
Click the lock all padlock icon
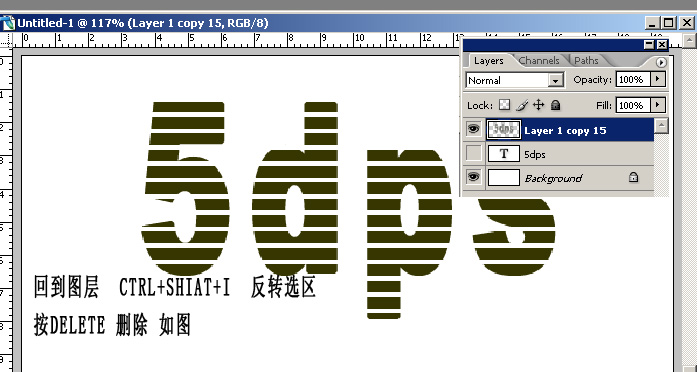(x=555, y=105)
